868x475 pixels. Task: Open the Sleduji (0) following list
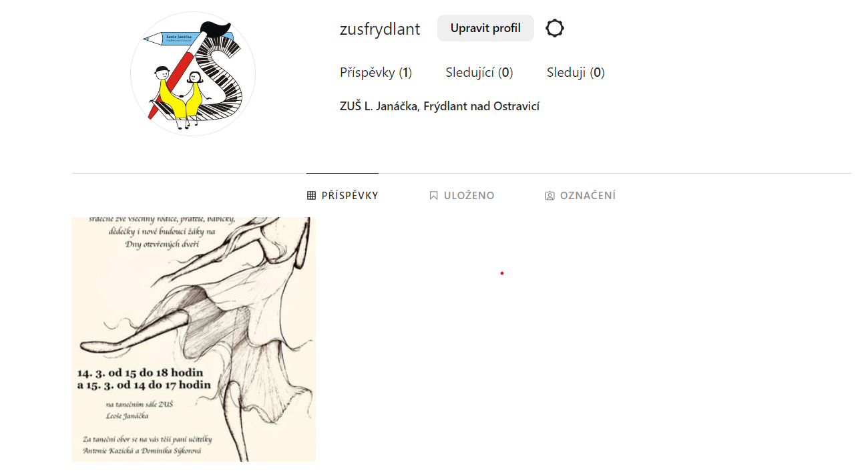[576, 73]
